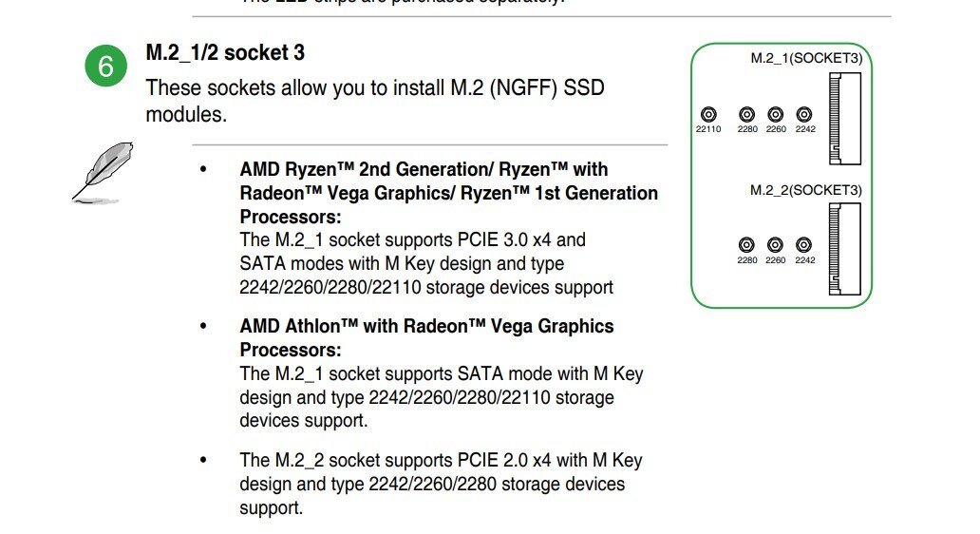Screen dimensions: 980x534
Task: Select the 2242 screw hole on M.2_2
Action: (x=803, y=244)
